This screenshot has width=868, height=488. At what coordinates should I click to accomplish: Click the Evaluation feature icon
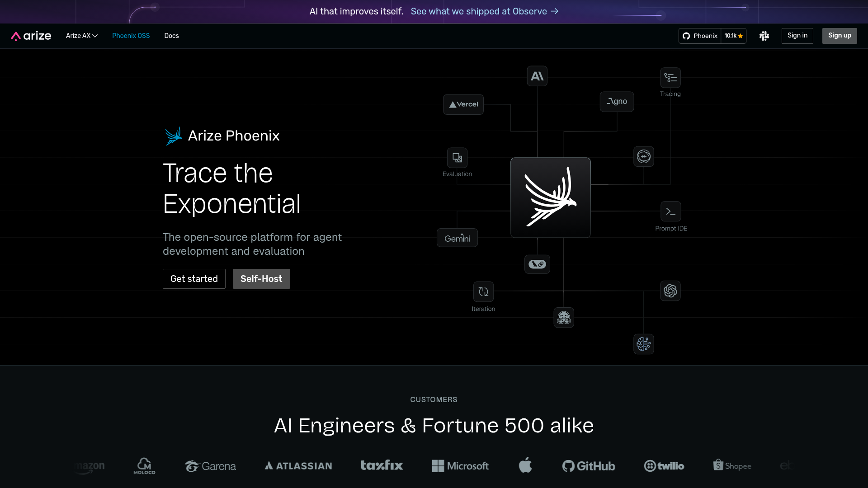(457, 158)
